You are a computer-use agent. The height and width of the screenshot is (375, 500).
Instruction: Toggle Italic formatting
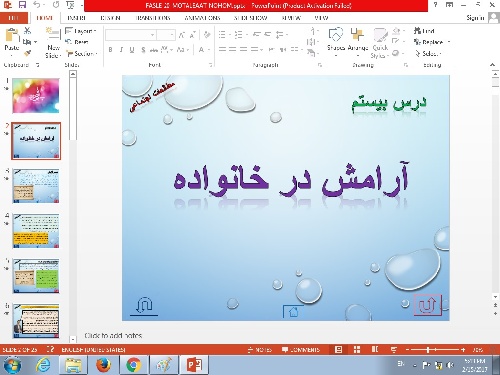click(x=121, y=50)
